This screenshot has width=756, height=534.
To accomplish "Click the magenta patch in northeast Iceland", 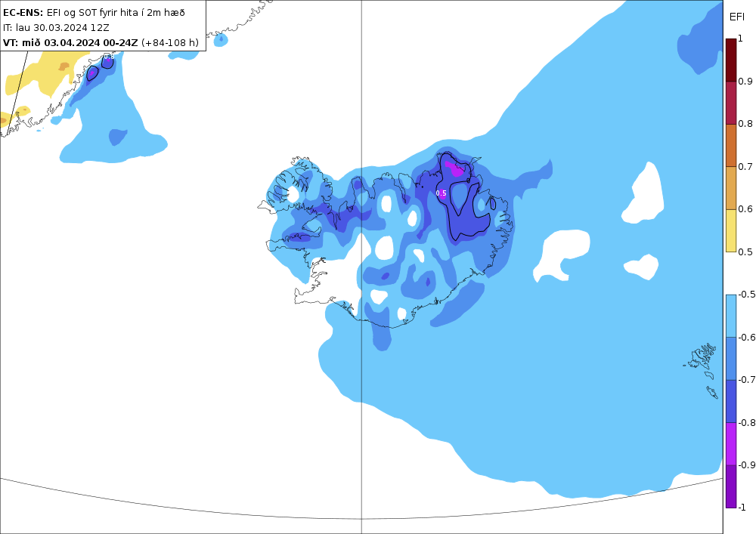I will coord(454,169).
